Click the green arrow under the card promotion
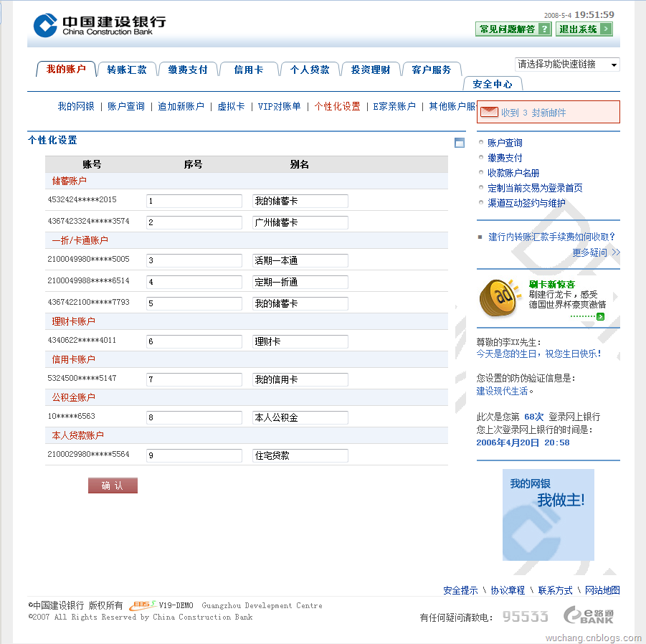The height and width of the screenshot is (644, 646). [600, 316]
